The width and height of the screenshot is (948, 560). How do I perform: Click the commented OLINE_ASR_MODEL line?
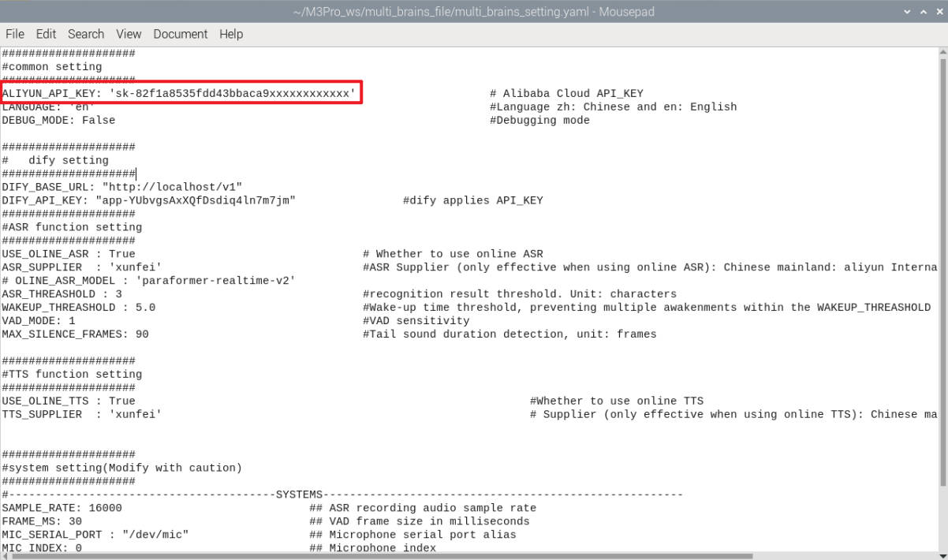click(x=149, y=281)
